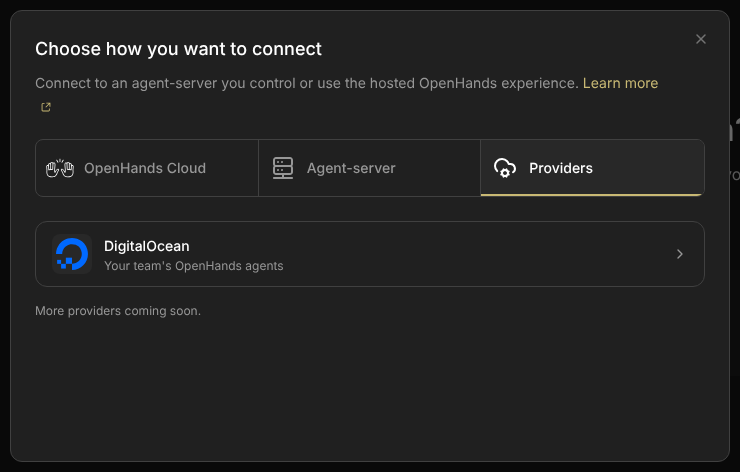This screenshot has width=740, height=472.
Task: Select the Agent-server tab
Action: click(370, 168)
